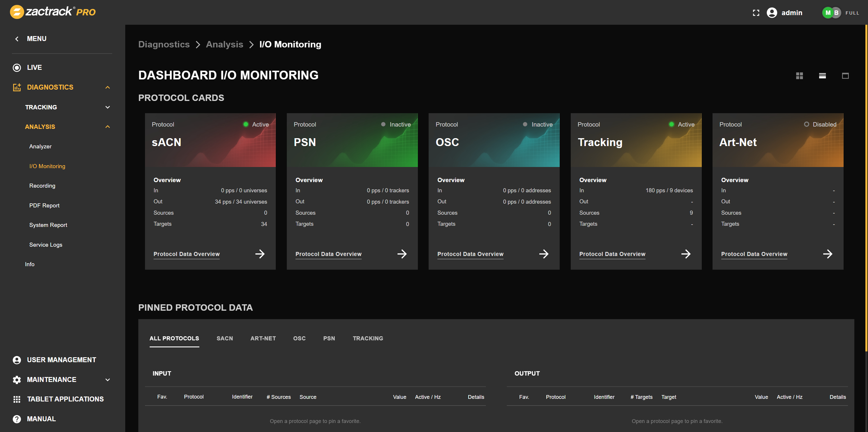868x432 pixels.
Task: Open PSN Protocol Data Overview link
Action: coord(328,254)
